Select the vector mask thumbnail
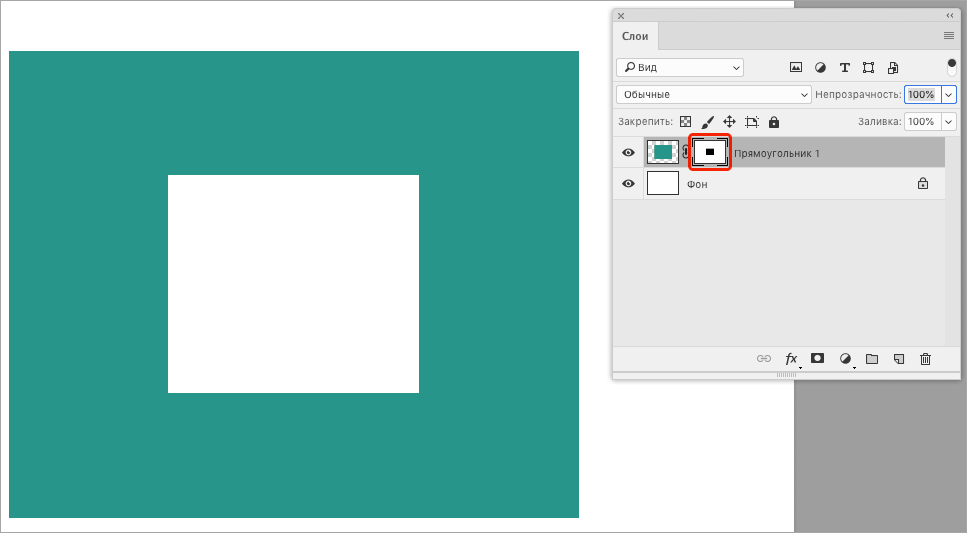Viewport: 967px width, 533px height. click(x=710, y=152)
